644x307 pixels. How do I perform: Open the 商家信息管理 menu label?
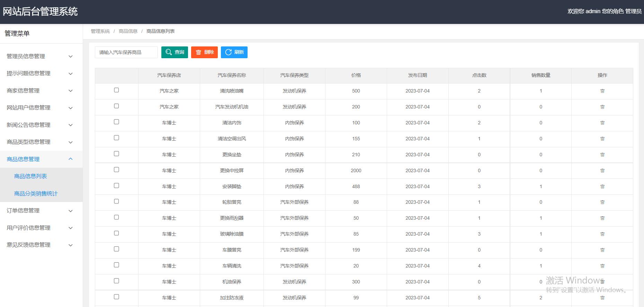pos(23,91)
